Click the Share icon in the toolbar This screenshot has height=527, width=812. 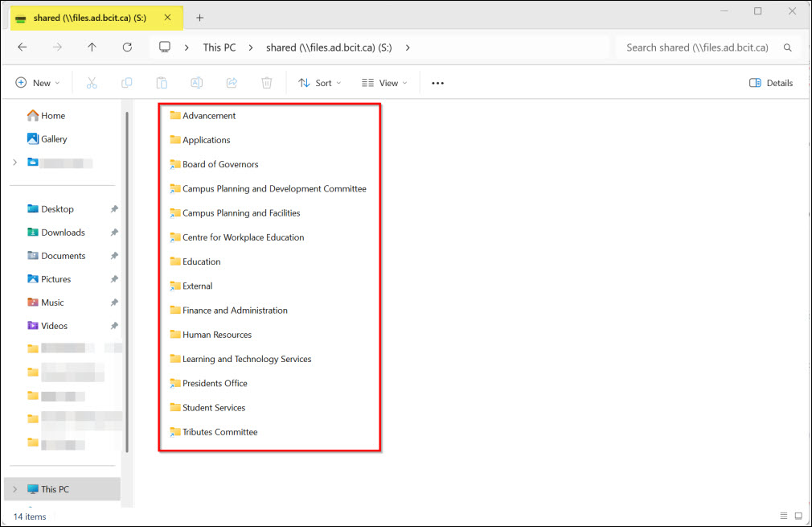[232, 82]
